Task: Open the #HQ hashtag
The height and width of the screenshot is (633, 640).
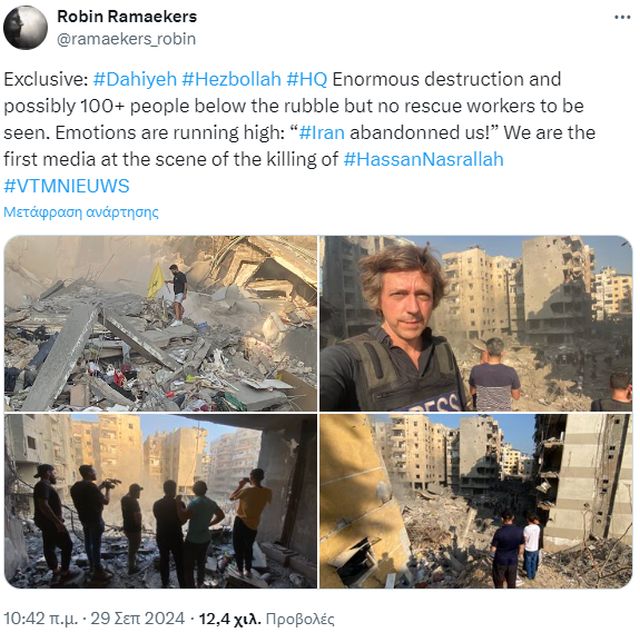Action: [307, 79]
